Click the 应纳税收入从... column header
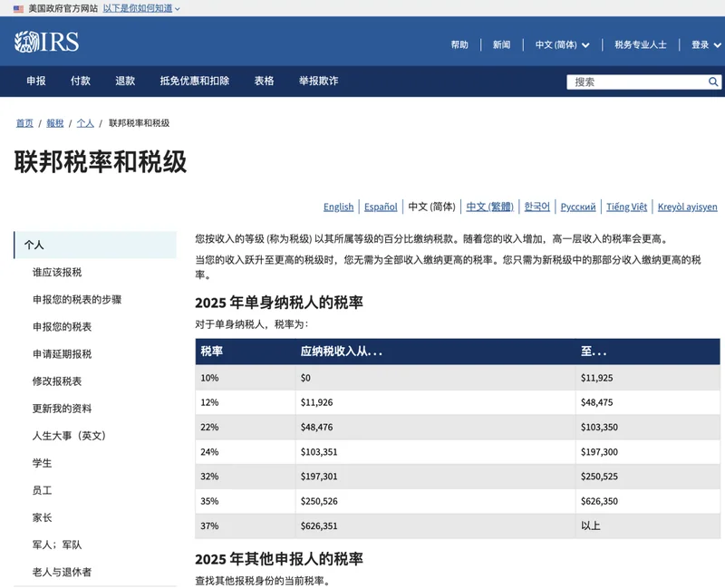The width and height of the screenshot is (725, 588). [x=436, y=352]
